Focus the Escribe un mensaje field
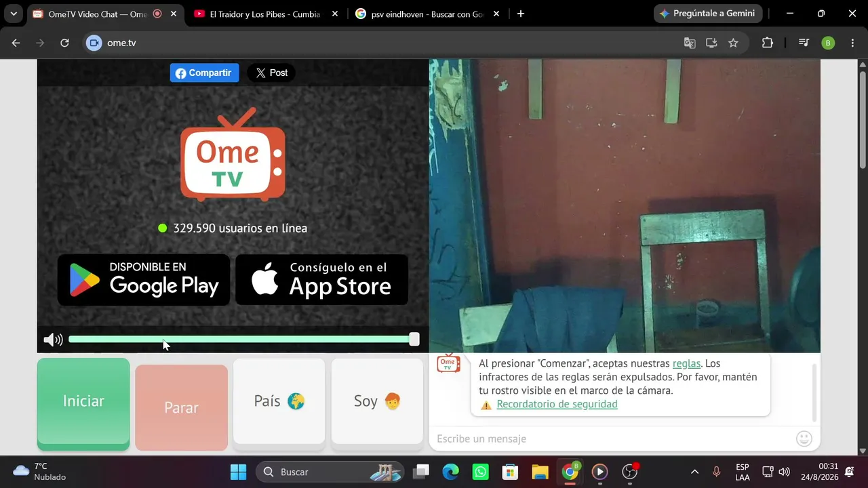 614,439
